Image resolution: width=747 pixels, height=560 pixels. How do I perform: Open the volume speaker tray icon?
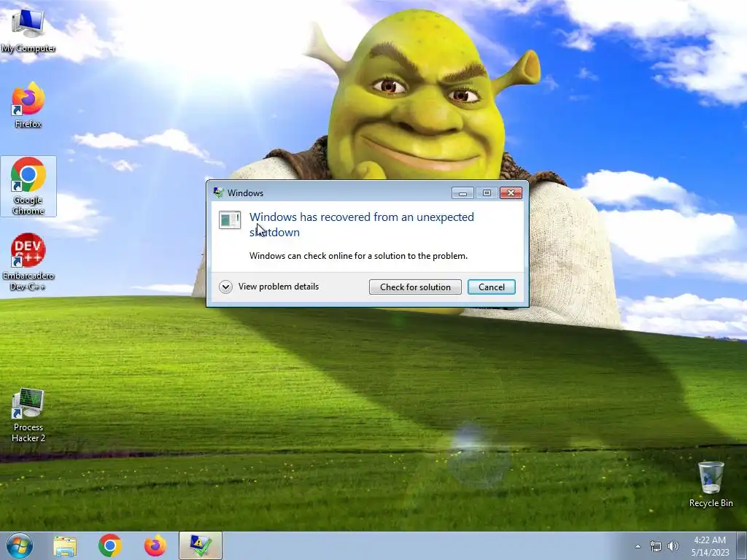pos(673,546)
